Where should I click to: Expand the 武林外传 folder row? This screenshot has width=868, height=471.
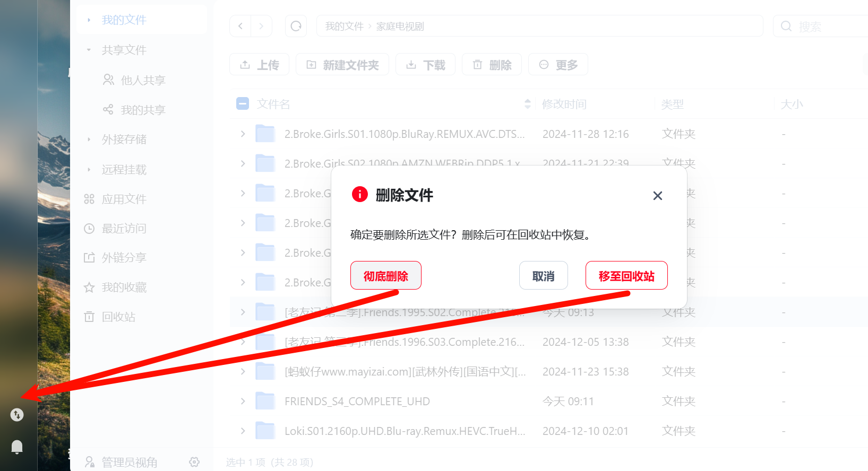(243, 371)
